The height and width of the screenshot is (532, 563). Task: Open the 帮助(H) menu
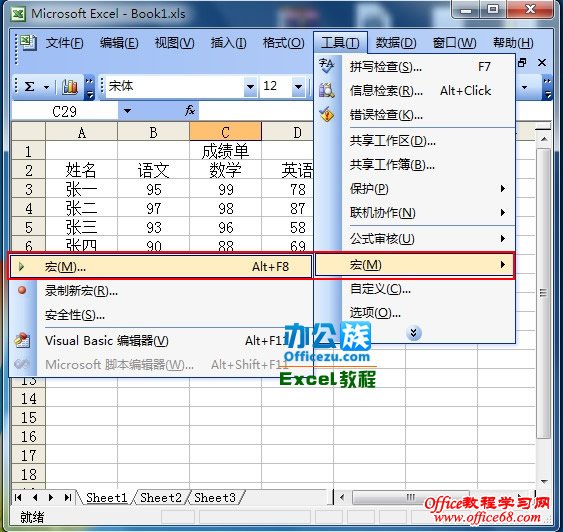click(513, 43)
